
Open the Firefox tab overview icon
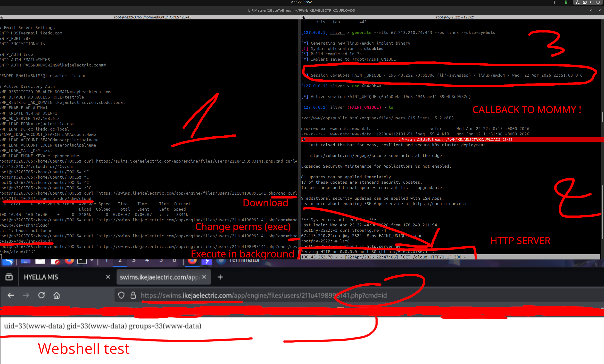[x=9, y=277]
